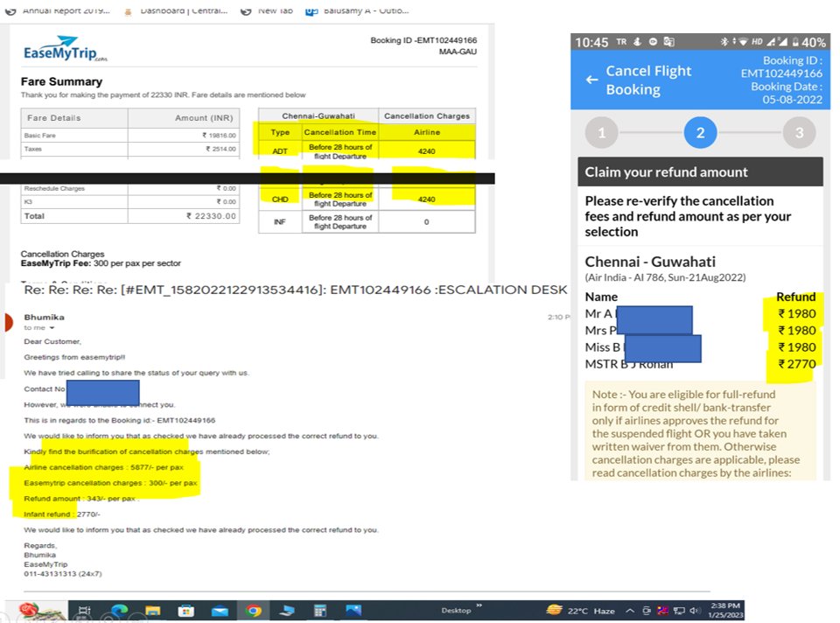Show hidden system tray icons
The height and width of the screenshot is (623, 840).
tap(630, 611)
